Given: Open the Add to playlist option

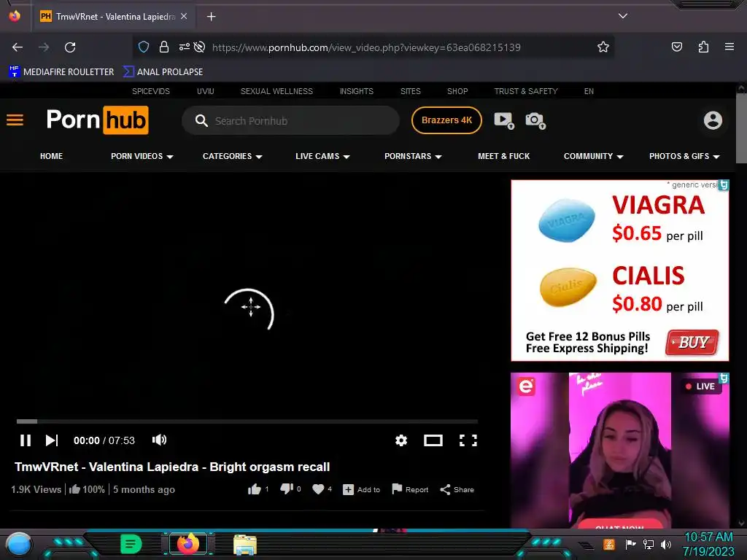Looking at the screenshot, I should (x=361, y=489).
